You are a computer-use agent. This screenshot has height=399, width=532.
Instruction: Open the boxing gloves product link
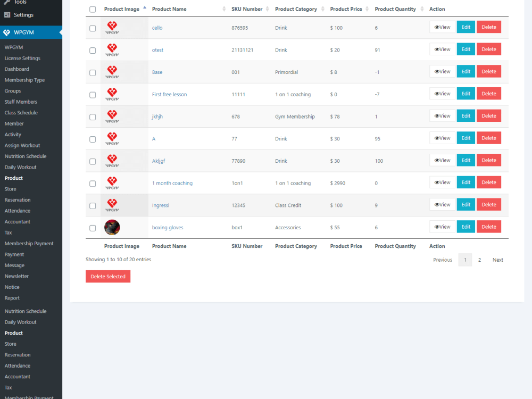168,228
